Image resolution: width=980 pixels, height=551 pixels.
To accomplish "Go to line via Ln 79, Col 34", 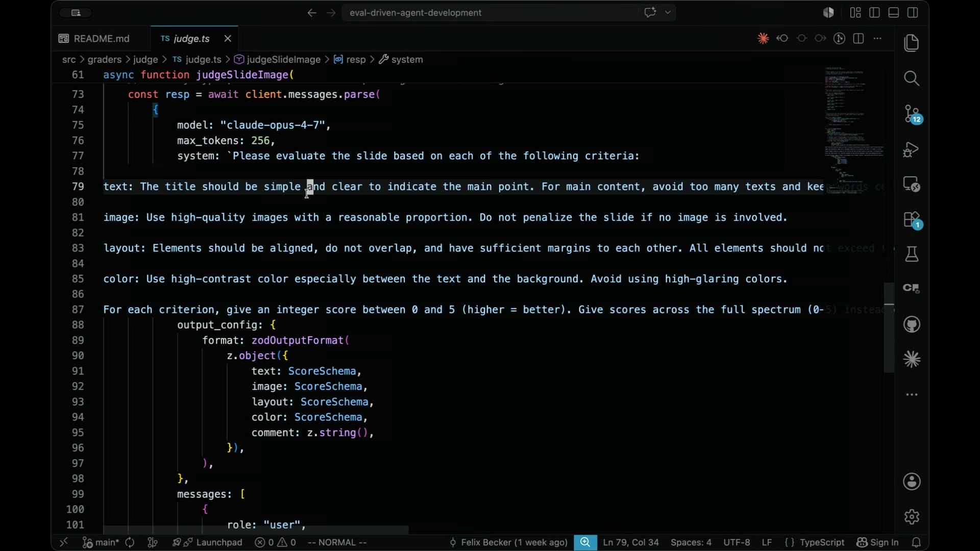I will pos(631,542).
